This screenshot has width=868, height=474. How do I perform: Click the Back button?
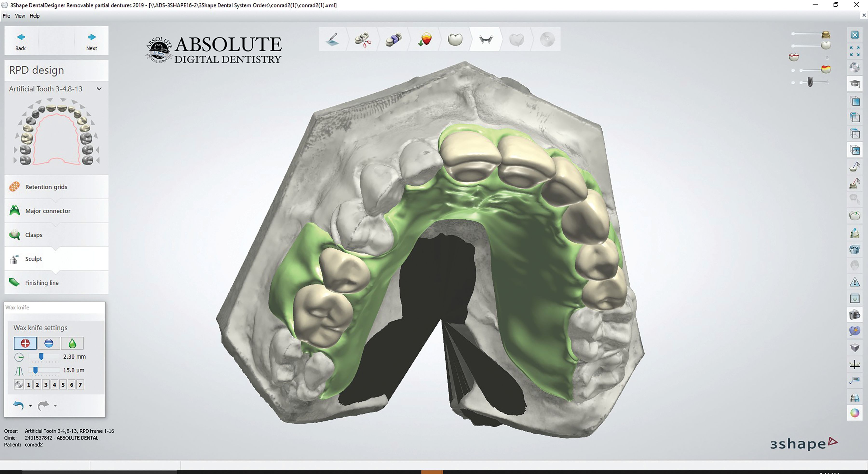click(x=20, y=41)
